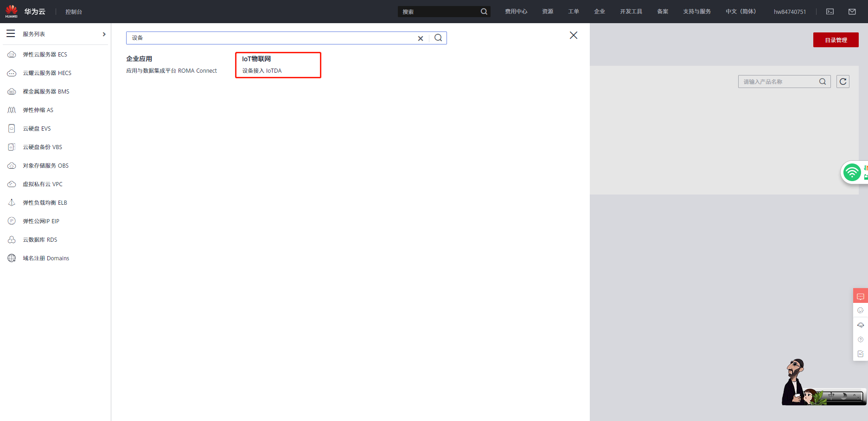868x421 pixels.
Task: Open the 中文 (简体) language dropdown
Action: [740, 12]
